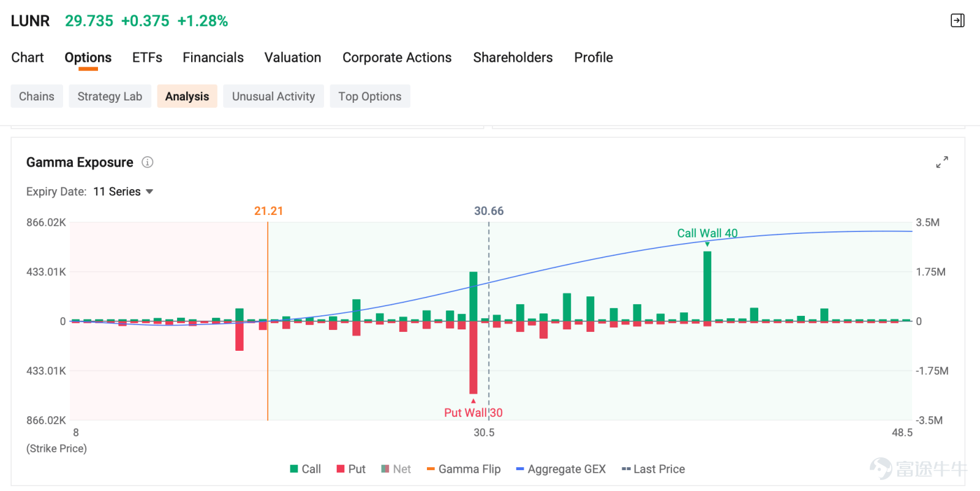Open the Strategy Lab sub-tab
Viewport: 980px width, 491px height.
pos(110,96)
